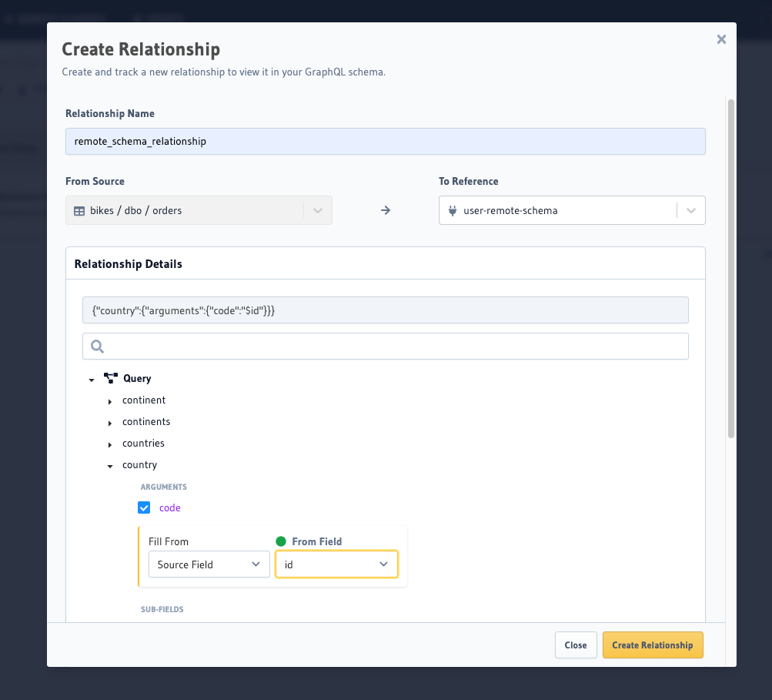Expand the continents tree node
This screenshot has width=772, height=700.
pyautogui.click(x=109, y=422)
